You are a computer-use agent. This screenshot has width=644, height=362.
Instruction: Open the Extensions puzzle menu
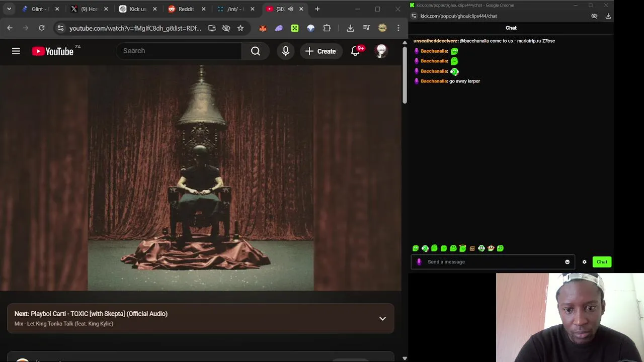point(327,28)
